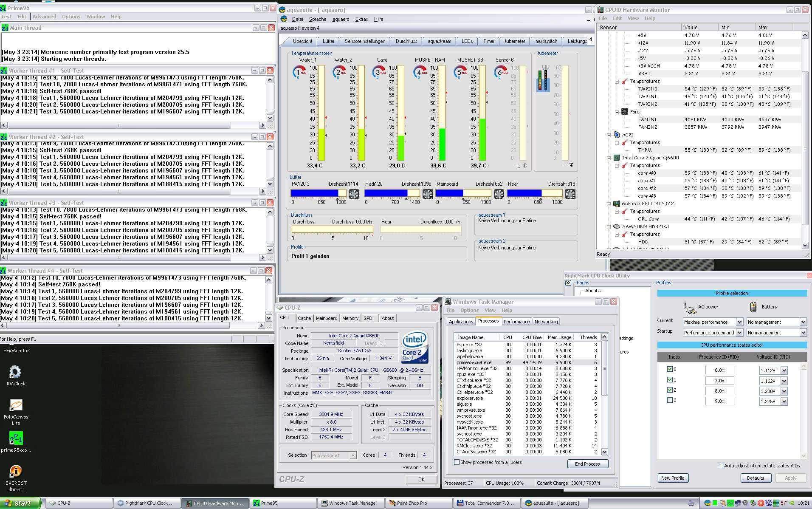Viewport: 812px width, 509px height.
Task: Click the CPU column header in Task Manager
Action: pos(508,337)
